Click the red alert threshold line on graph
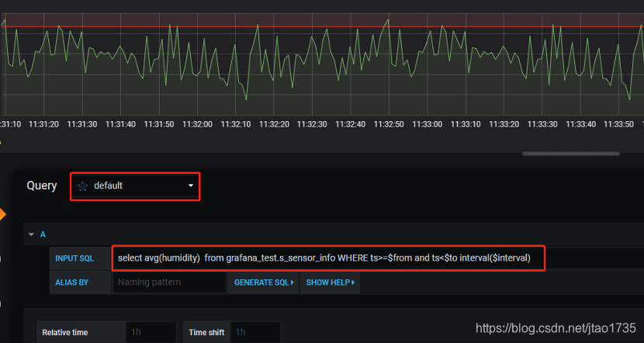644x343 pixels. click(x=322, y=26)
